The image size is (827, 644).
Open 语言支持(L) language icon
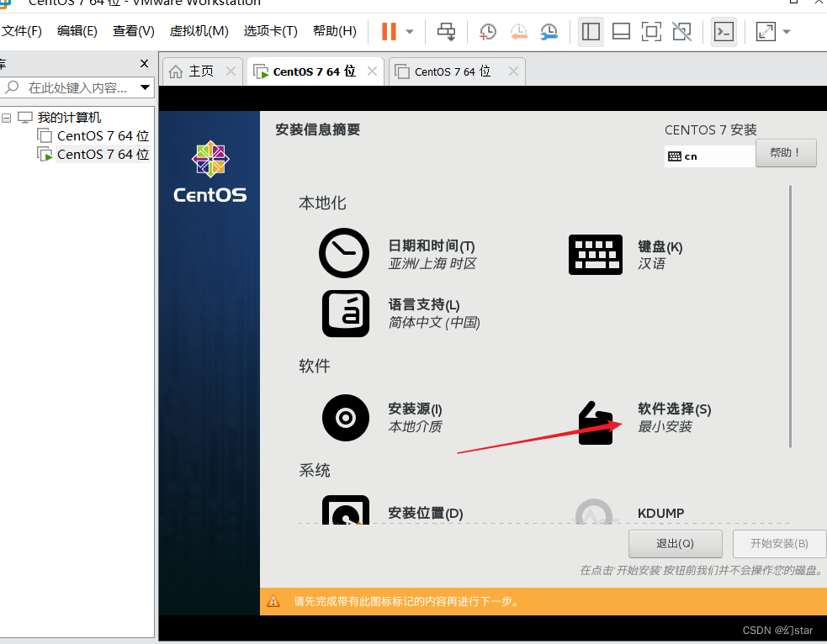coord(346,313)
